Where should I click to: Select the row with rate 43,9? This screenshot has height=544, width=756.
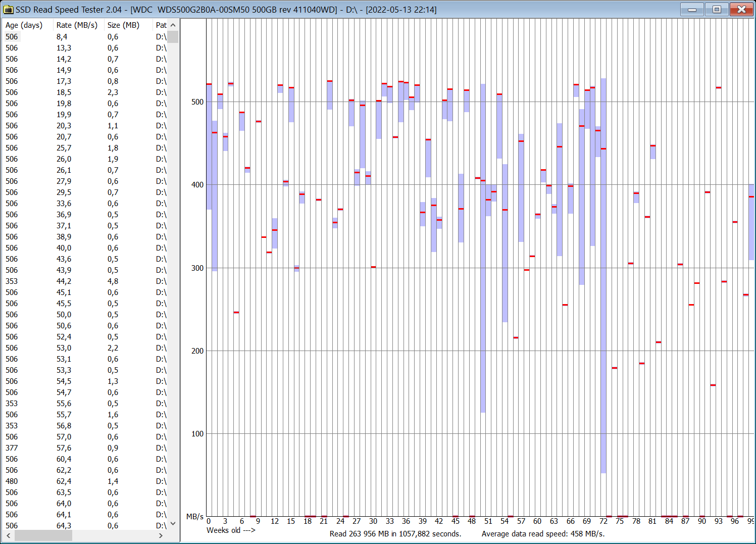[x=85, y=270]
